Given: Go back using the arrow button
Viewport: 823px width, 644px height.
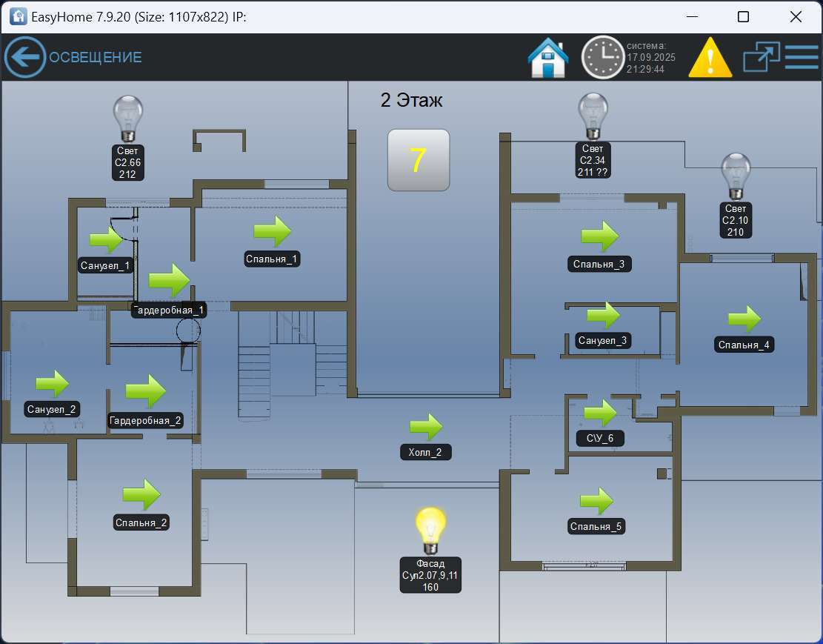Looking at the screenshot, I should [24, 56].
